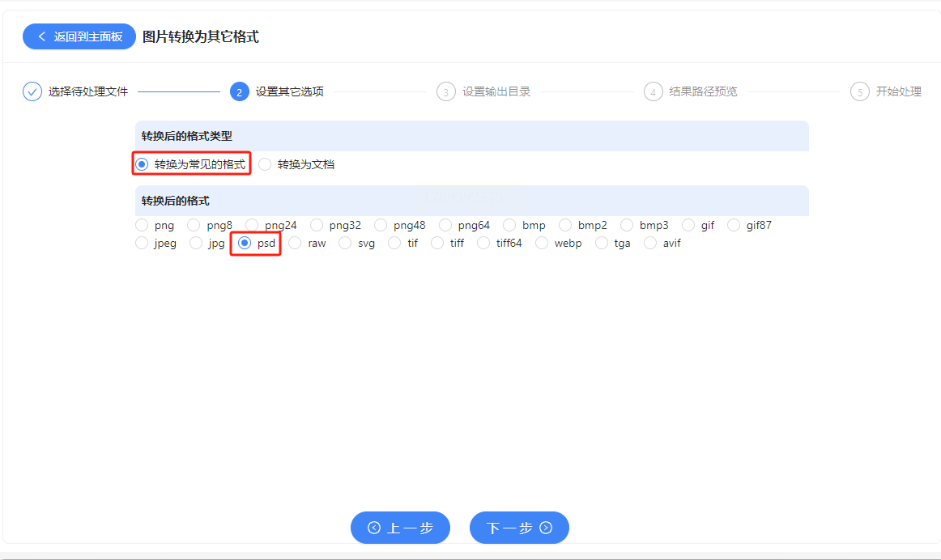
Task: Click the step 1 checkmark circle icon
Action: click(32, 91)
